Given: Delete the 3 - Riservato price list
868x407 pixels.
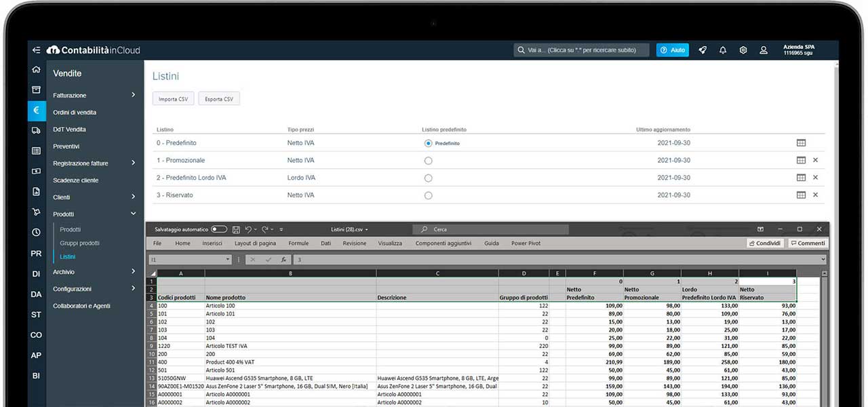Looking at the screenshot, I should pos(815,195).
